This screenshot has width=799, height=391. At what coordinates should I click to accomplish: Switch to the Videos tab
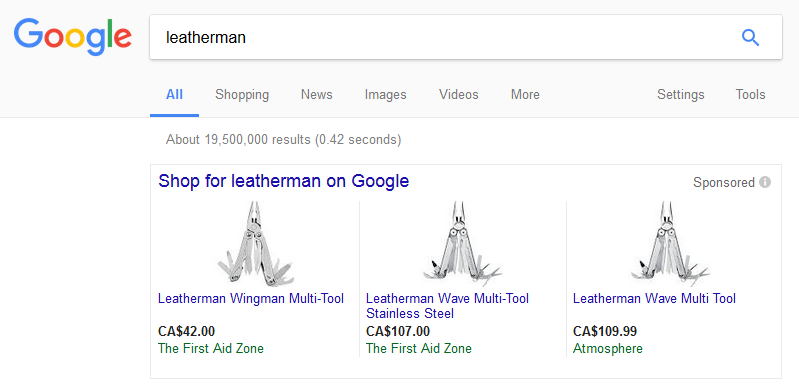point(459,95)
